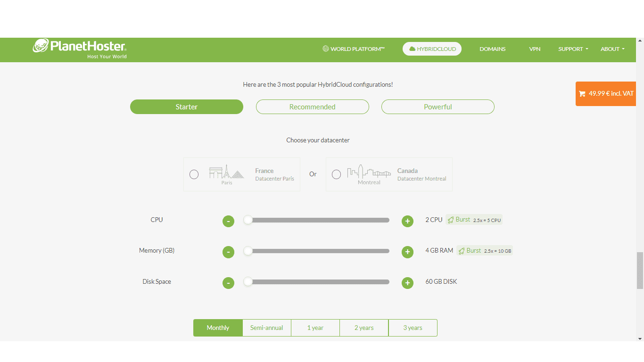Open the shopping cart icon
Screen dimensions: 644x362
(582, 94)
